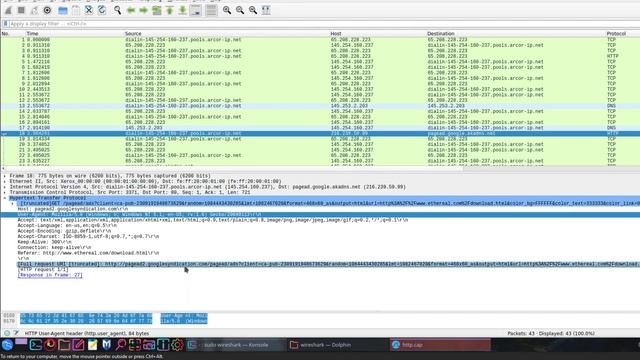Switch to http.cap Wireshark window
The image size is (640, 360).
pyautogui.click(x=440, y=345)
